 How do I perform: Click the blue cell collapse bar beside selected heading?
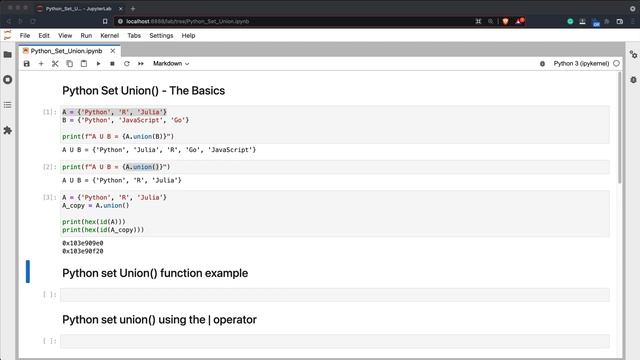[28, 271]
